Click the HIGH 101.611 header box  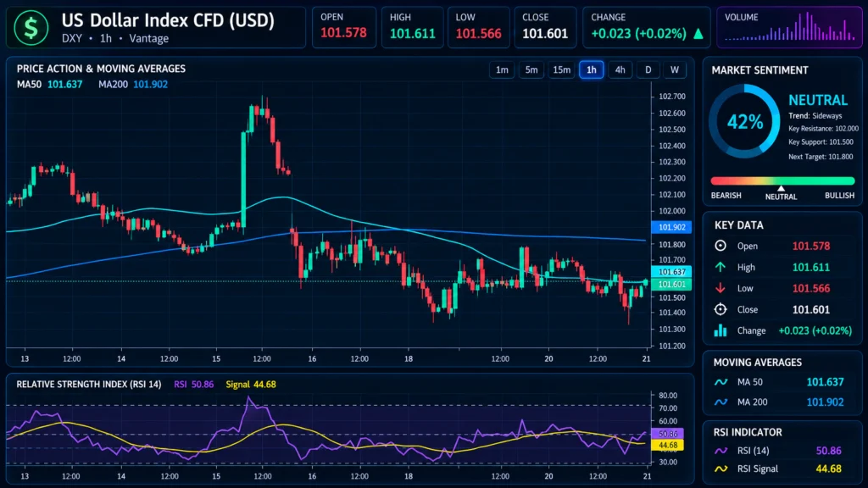[x=413, y=27]
